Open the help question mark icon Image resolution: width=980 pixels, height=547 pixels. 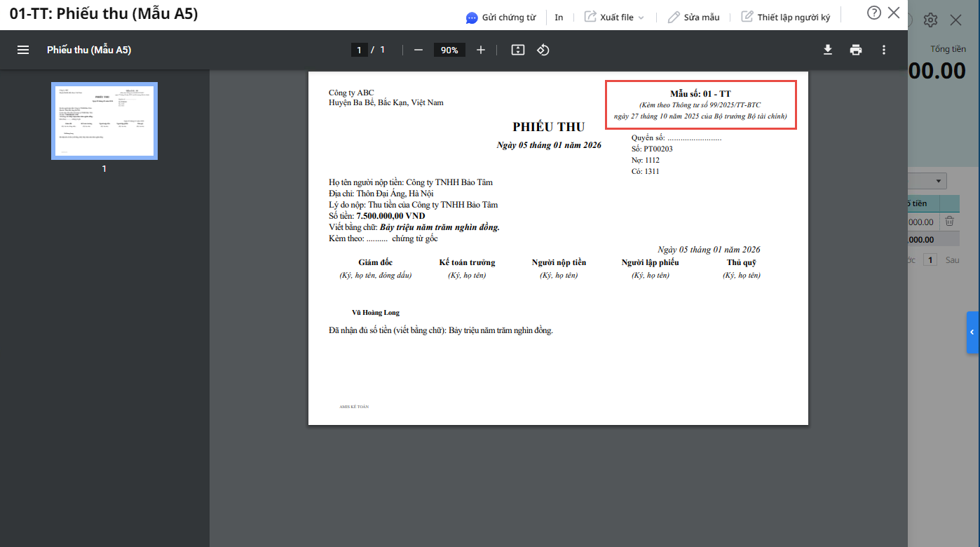(x=873, y=13)
